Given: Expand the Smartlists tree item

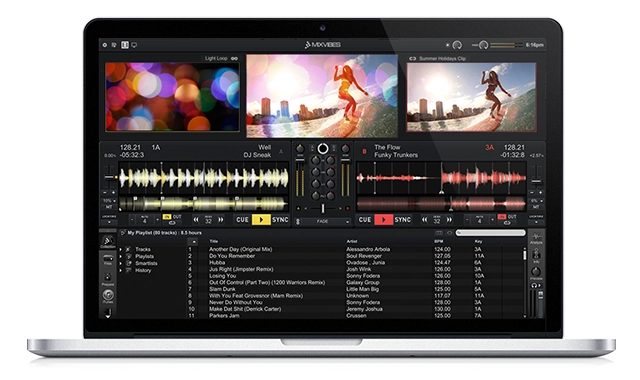Looking at the screenshot, I should 121,264.
